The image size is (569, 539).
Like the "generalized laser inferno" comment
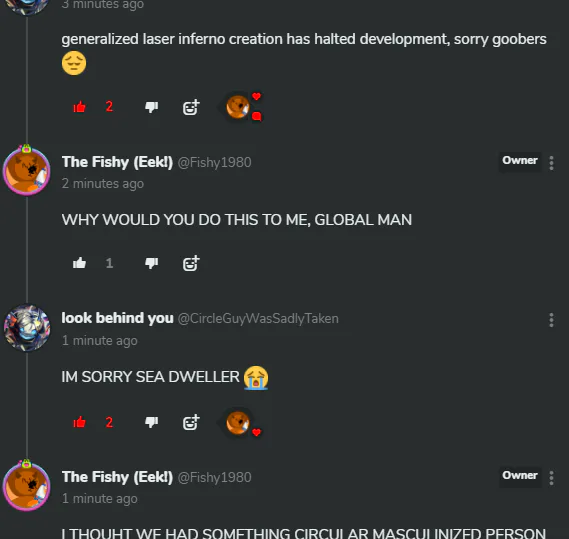coord(79,107)
